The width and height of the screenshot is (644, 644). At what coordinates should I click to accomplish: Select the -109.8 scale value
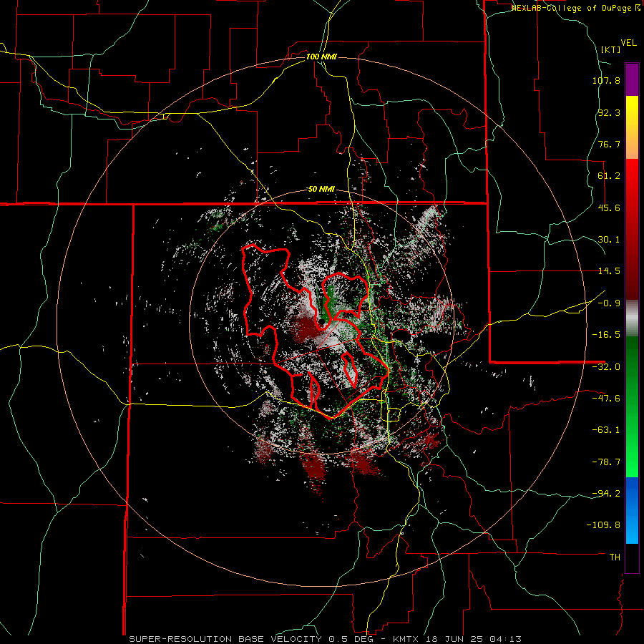(x=603, y=525)
